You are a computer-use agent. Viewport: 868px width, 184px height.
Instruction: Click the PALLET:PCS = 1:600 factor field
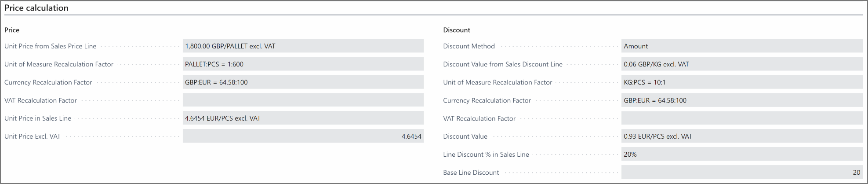[303, 64]
